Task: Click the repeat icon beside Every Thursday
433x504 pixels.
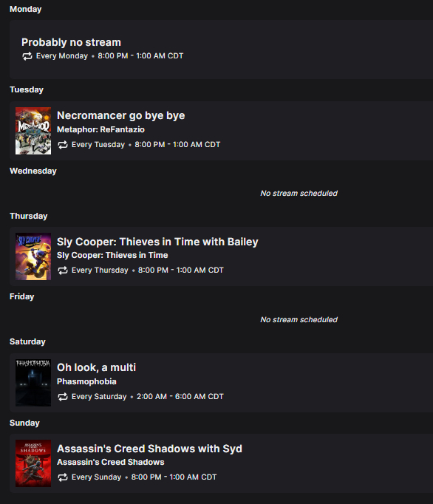Action: click(63, 270)
